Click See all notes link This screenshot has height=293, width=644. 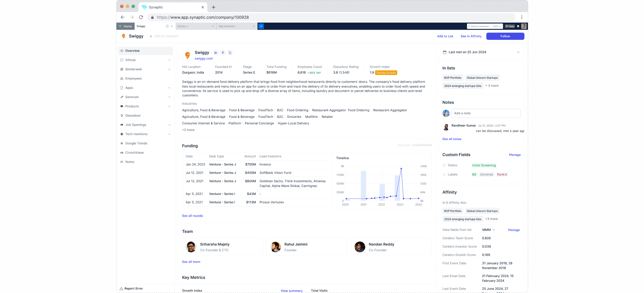[x=452, y=139]
